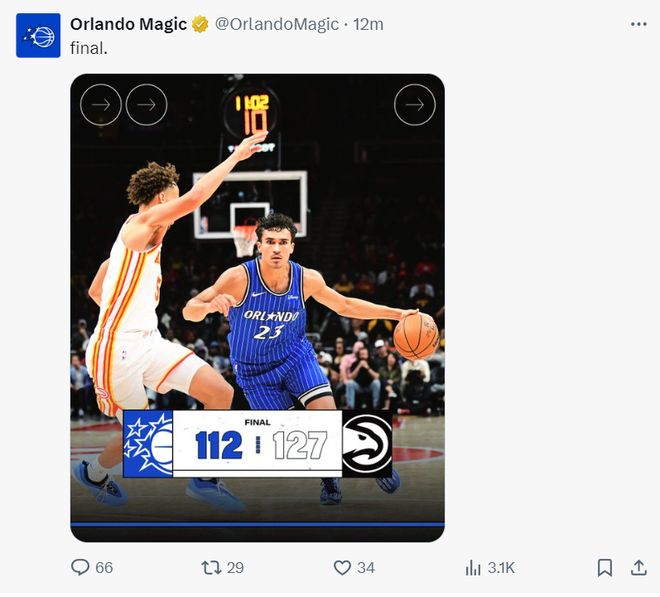This screenshot has height=597, width=660.
Task: Toggle the bookmark on this post
Action: (605, 567)
